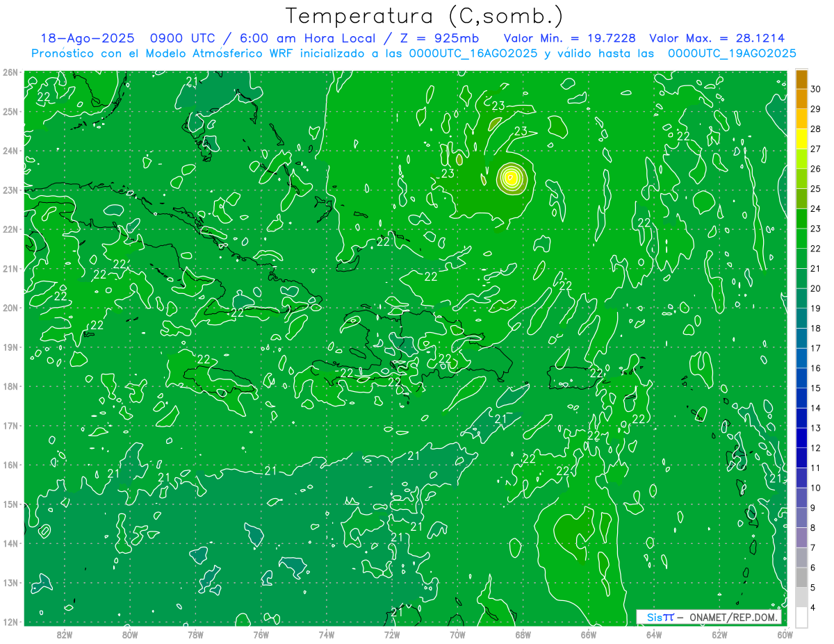The image size is (834, 644).
Task: Click the 15N latitude axis label
Action: [10, 504]
